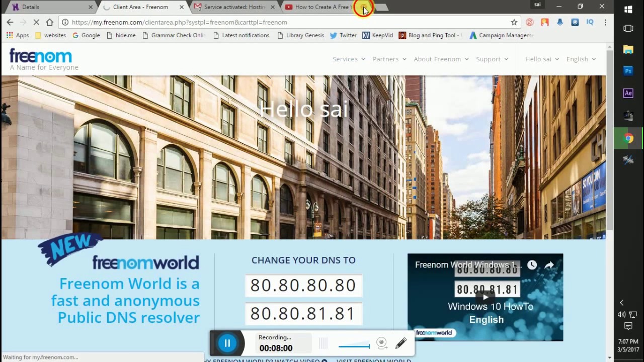Close the Service activated Gmail tab
Screen dimensions: 644x362
pyautogui.click(x=273, y=7)
